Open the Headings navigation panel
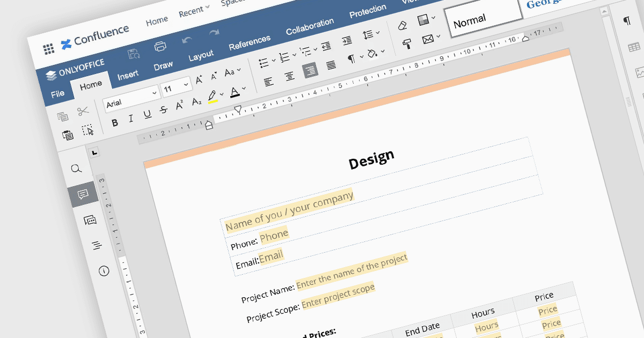Screen dimensions: 644x338 click(97, 246)
